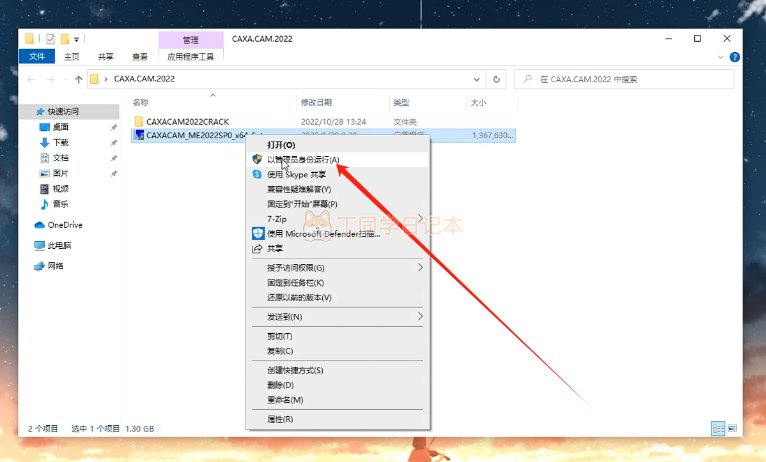Choose Delete (删除) in context menu
The height and width of the screenshot is (462, 766).
pos(338,385)
